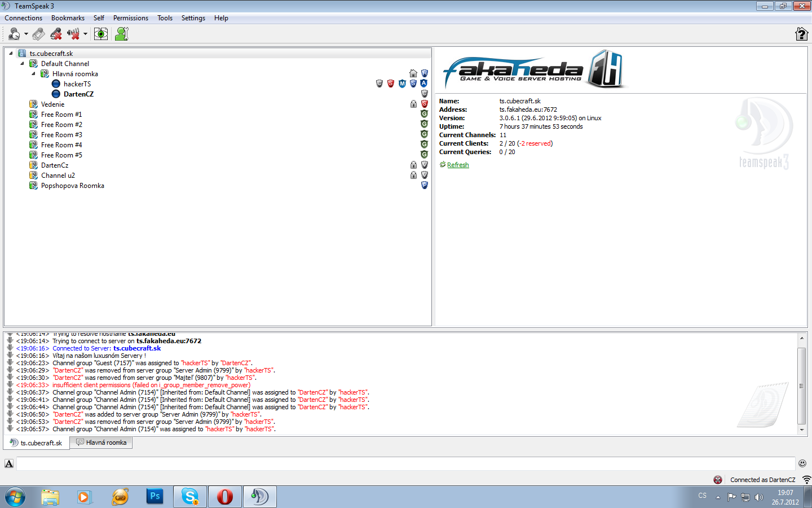Collapse the ts.cubecraft.sk server tree
This screenshot has height=508, width=812.
tap(11, 54)
